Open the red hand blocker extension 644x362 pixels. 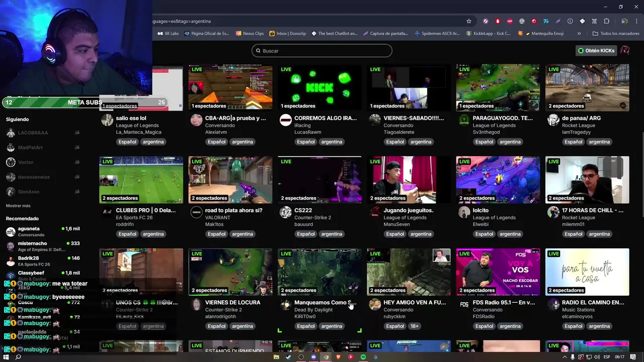498,21
